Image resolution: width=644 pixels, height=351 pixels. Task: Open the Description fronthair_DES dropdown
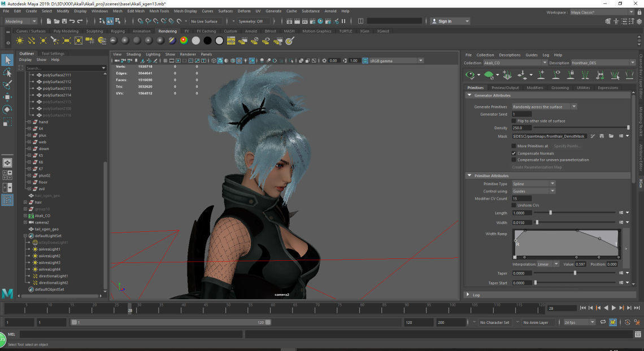(603, 63)
